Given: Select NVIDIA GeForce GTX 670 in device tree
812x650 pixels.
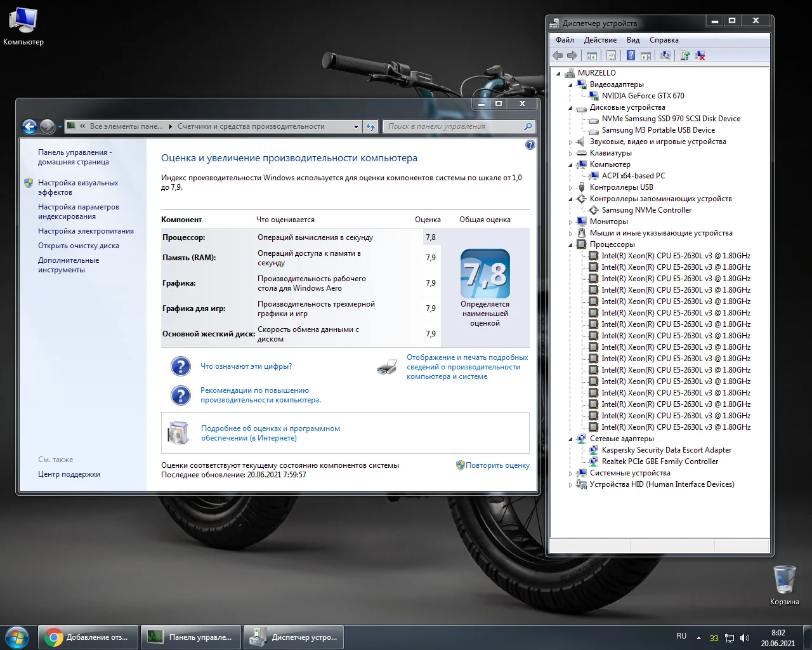Looking at the screenshot, I should click(643, 96).
